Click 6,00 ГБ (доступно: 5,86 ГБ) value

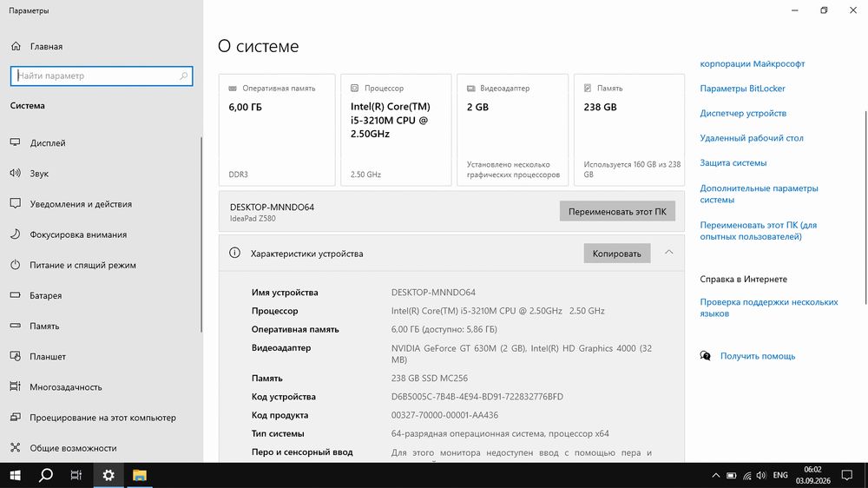tap(444, 329)
